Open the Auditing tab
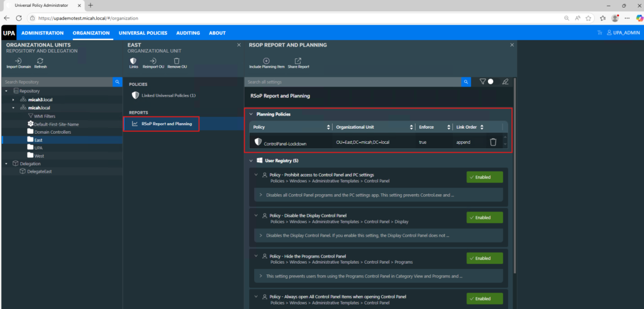This screenshot has width=644, height=309. (x=188, y=33)
